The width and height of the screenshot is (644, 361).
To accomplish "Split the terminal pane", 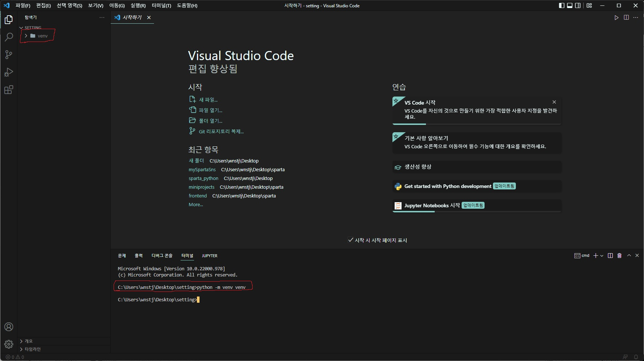I will click(x=611, y=256).
